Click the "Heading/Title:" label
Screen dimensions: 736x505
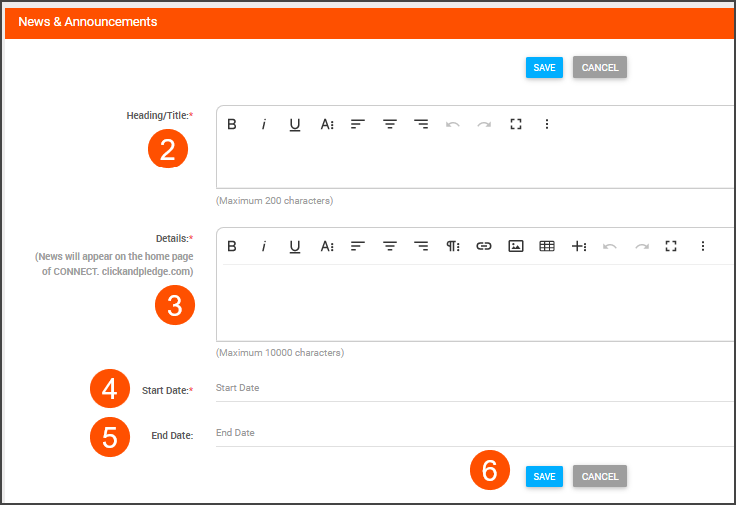coord(160,116)
